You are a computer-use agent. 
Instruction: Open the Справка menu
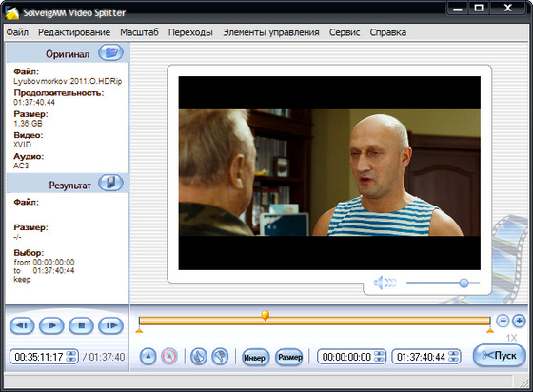[388, 32]
